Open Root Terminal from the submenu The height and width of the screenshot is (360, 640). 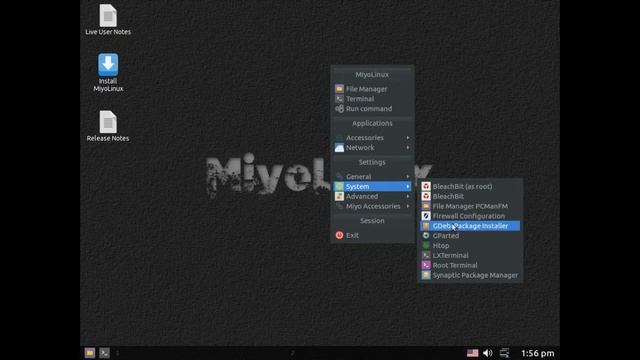pyautogui.click(x=470, y=265)
